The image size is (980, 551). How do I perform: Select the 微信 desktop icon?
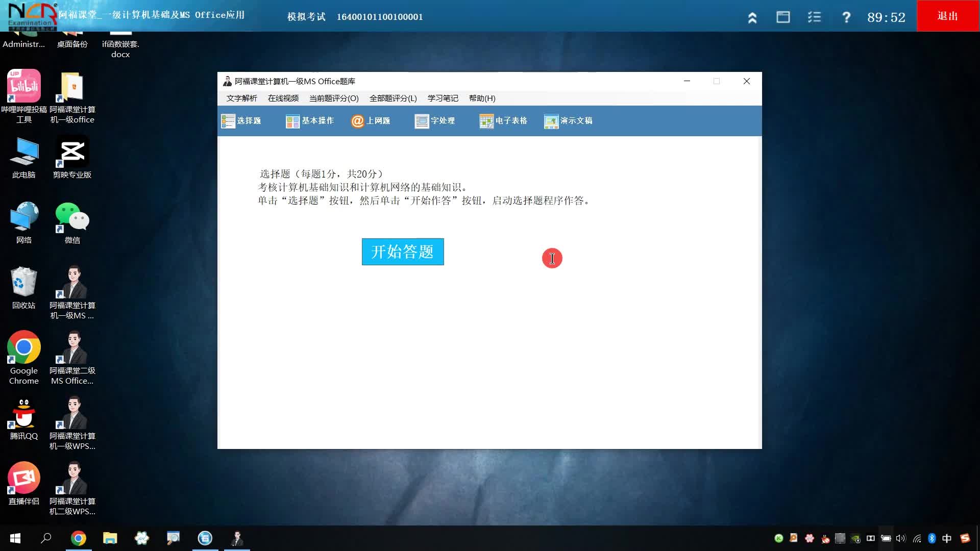click(x=72, y=223)
